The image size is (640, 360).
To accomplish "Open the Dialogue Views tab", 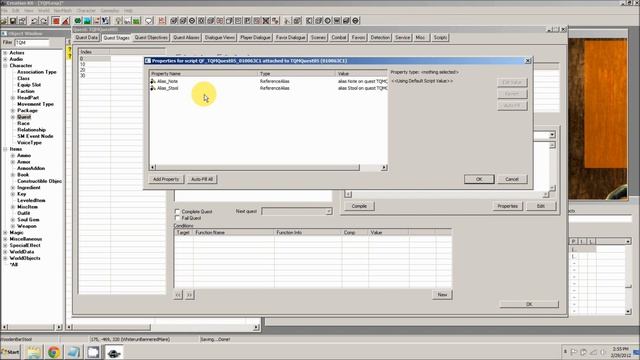I will point(220,38).
